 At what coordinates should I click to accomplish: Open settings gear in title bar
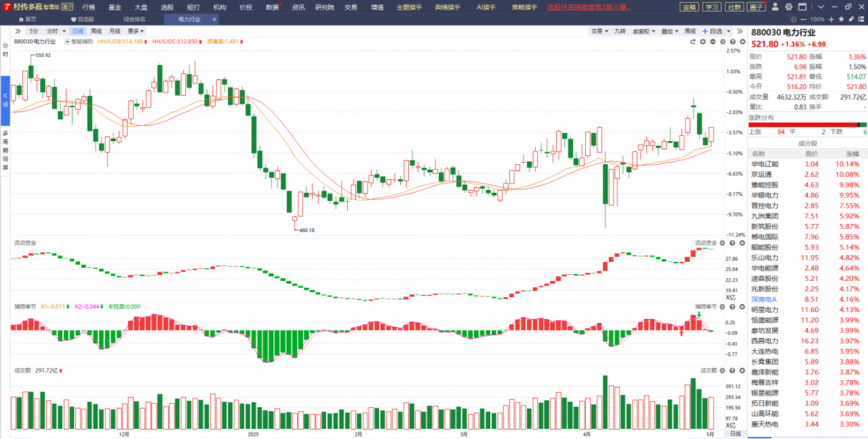pos(788,7)
